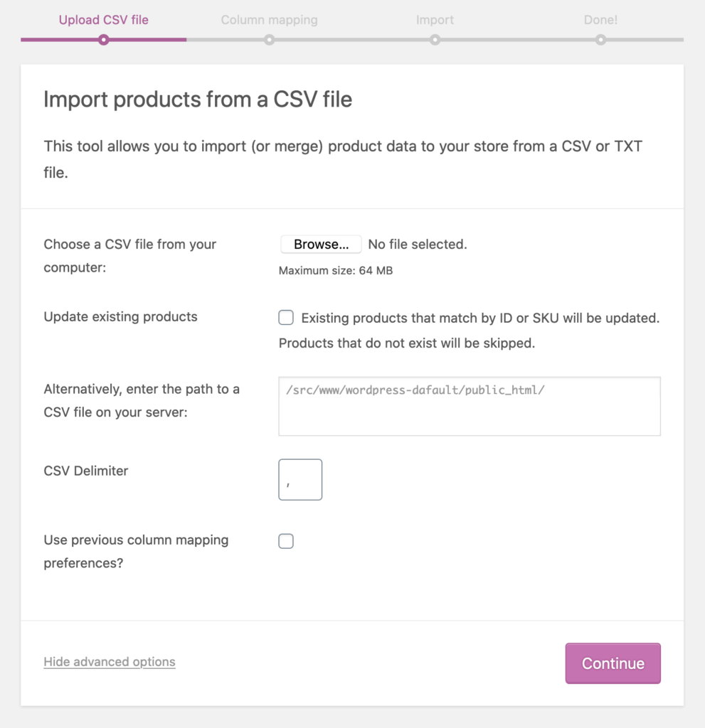Check the previous column mapping preferences box
This screenshot has height=728, width=705.
point(285,541)
